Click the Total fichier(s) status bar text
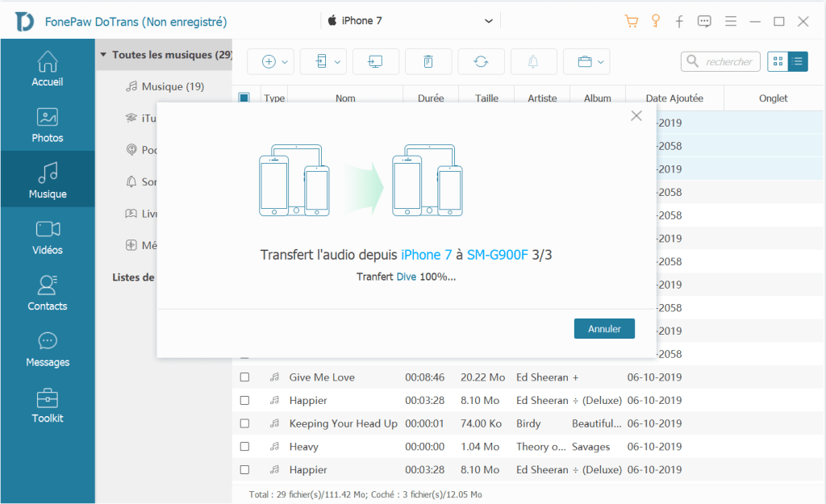 pyautogui.click(x=365, y=494)
